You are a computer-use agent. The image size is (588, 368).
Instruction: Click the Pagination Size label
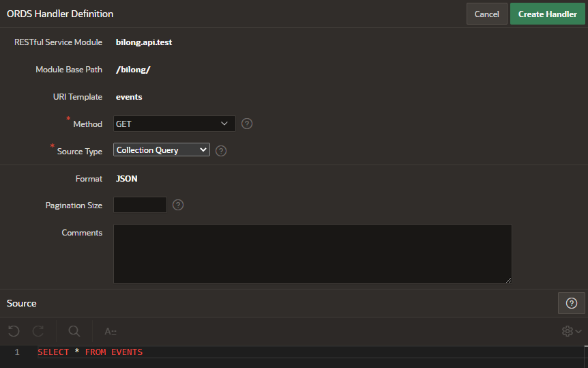pyautogui.click(x=74, y=206)
